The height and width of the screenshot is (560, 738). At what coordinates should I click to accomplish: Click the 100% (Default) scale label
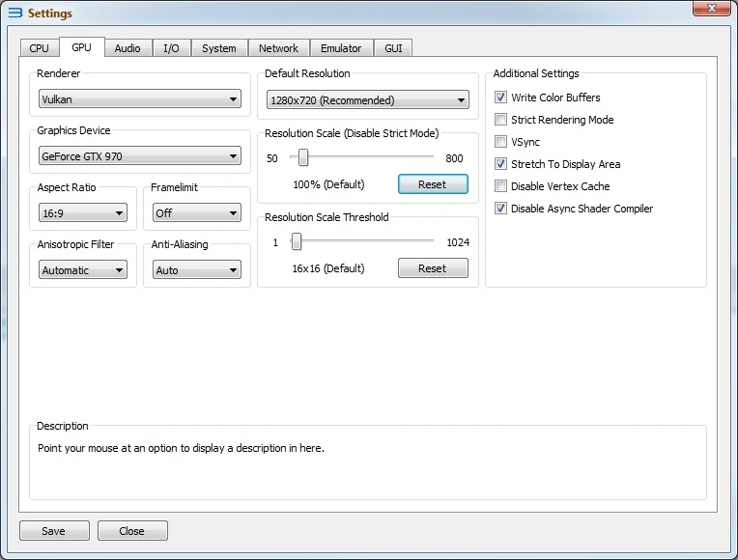click(x=328, y=184)
